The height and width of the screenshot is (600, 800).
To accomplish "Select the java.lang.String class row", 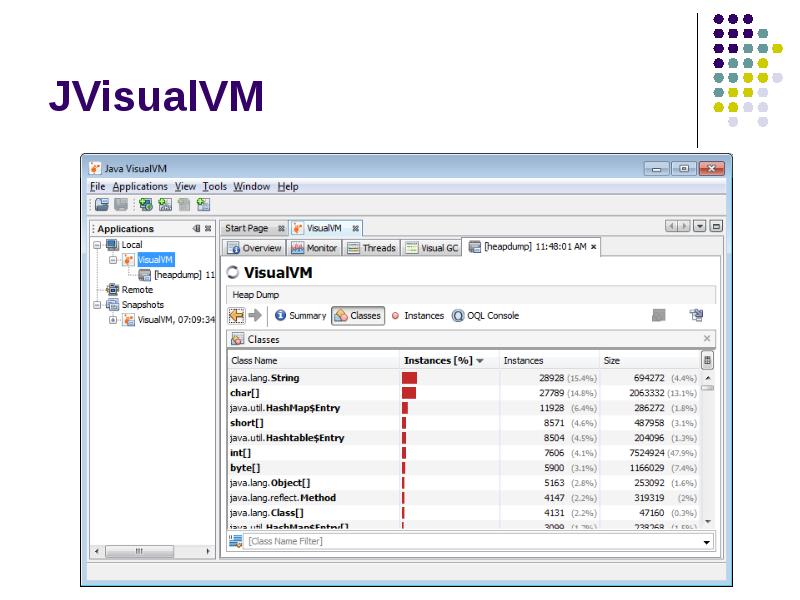I will pos(464,378).
